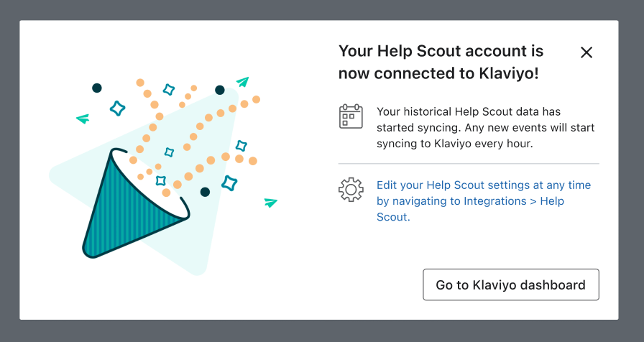Click the historical data syncing message text
This screenshot has height=342, width=644.
click(x=485, y=128)
